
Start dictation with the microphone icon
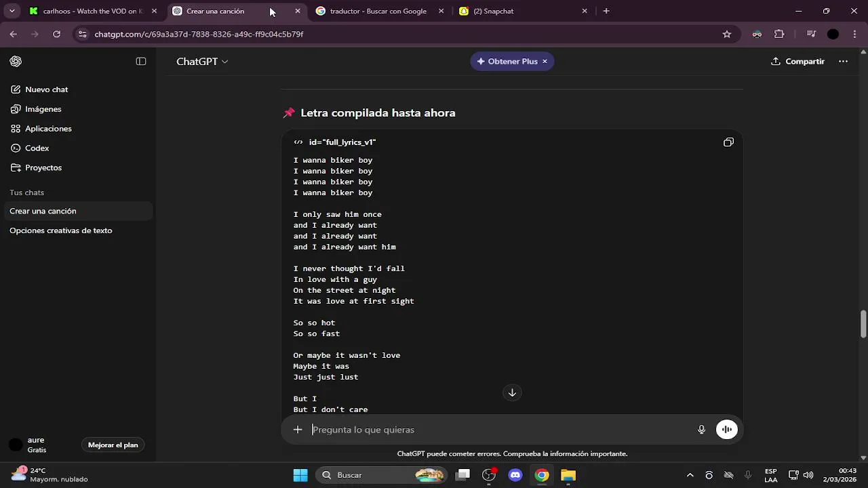pyautogui.click(x=701, y=430)
